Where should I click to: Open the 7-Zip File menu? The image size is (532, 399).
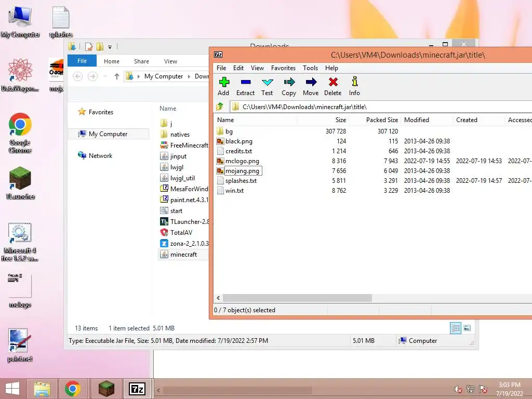click(221, 68)
